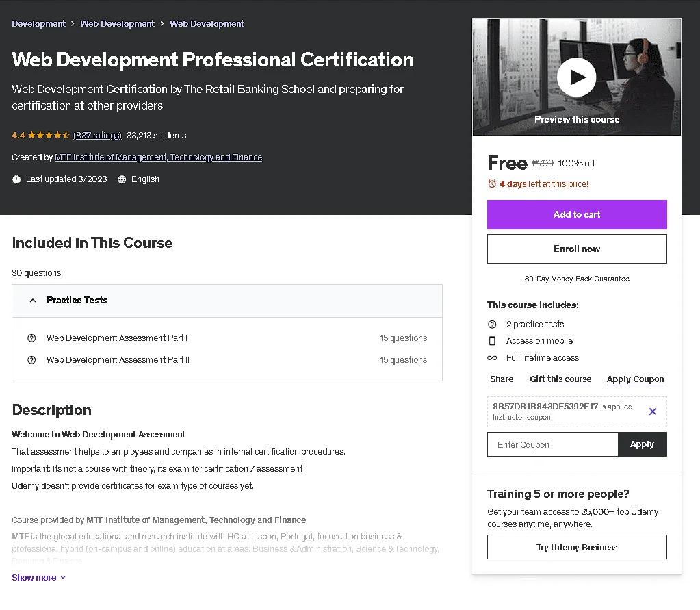Click the alarm clock icon beside days left
The image size is (700, 610).
click(492, 184)
